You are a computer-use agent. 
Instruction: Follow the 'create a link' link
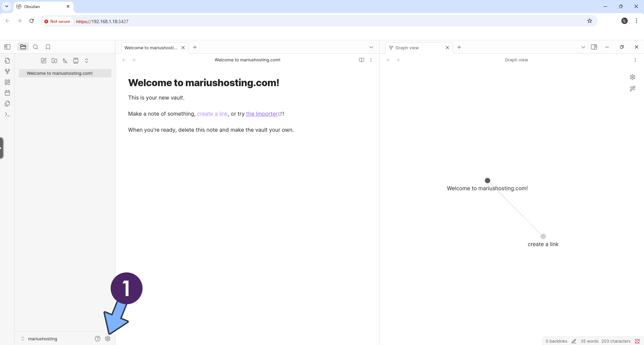(213, 114)
